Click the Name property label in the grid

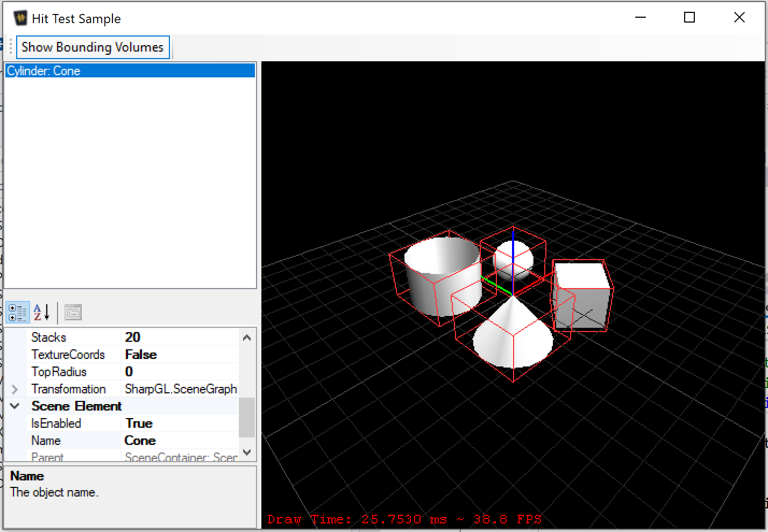pyautogui.click(x=46, y=441)
